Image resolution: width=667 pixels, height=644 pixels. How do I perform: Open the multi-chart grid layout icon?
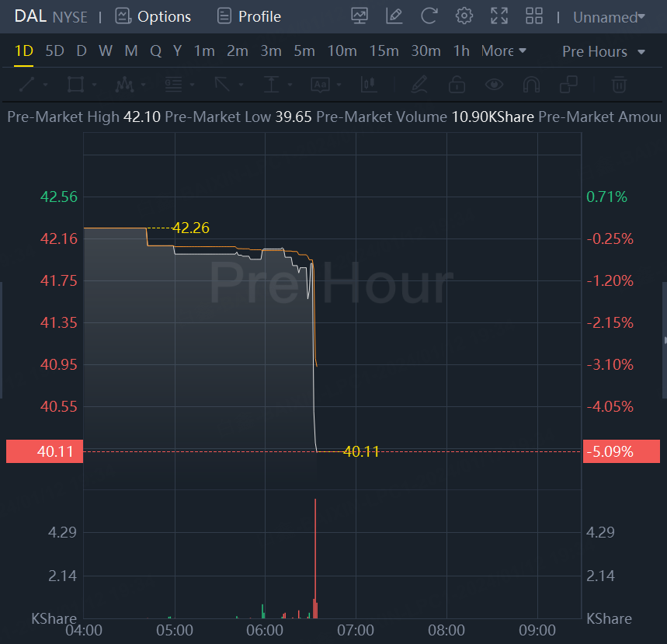point(534,16)
